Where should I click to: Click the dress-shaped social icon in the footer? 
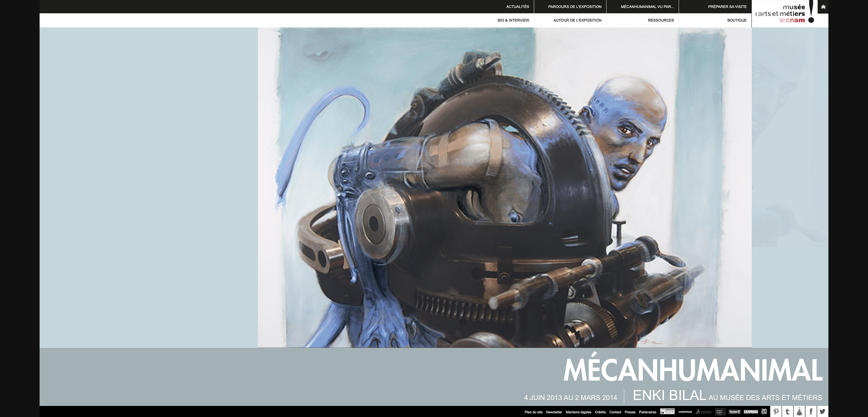click(x=799, y=411)
